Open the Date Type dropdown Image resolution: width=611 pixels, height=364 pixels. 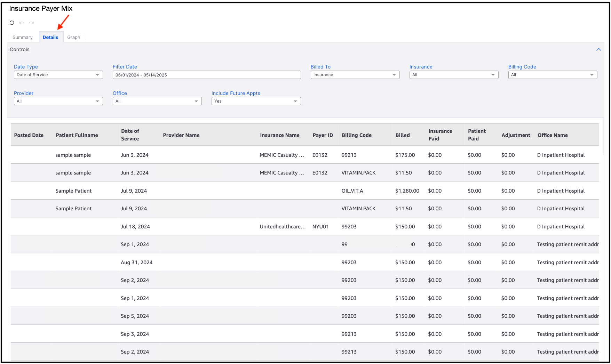pyautogui.click(x=58, y=75)
